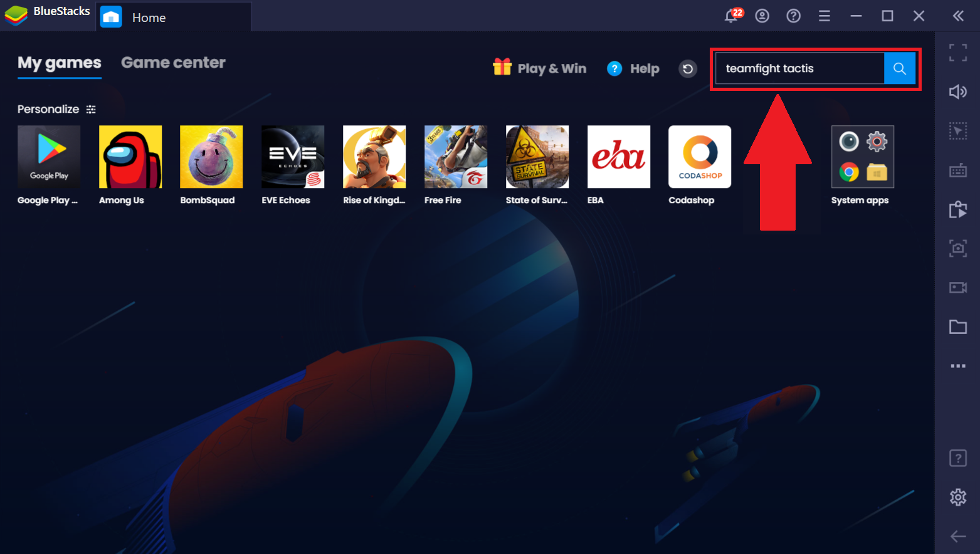
Task: Collapse the side toolbar with double chevron
Action: click(x=958, y=16)
